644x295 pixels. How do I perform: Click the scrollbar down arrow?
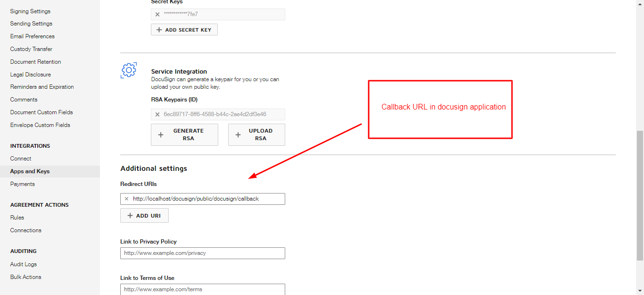tap(640, 291)
